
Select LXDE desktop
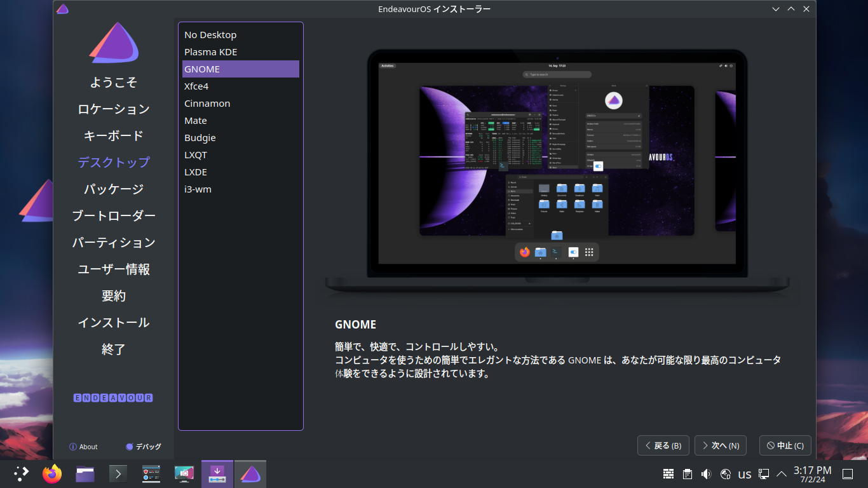pos(241,172)
